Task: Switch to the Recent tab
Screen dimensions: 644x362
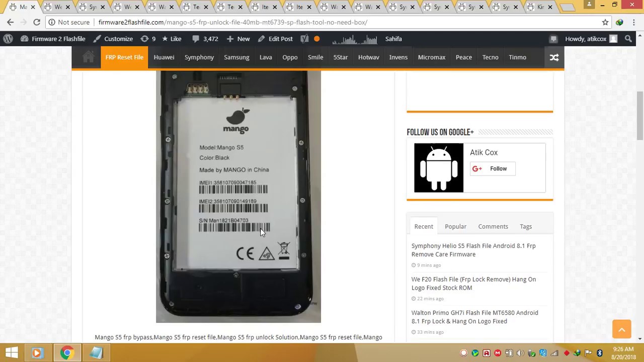Action: (x=424, y=227)
